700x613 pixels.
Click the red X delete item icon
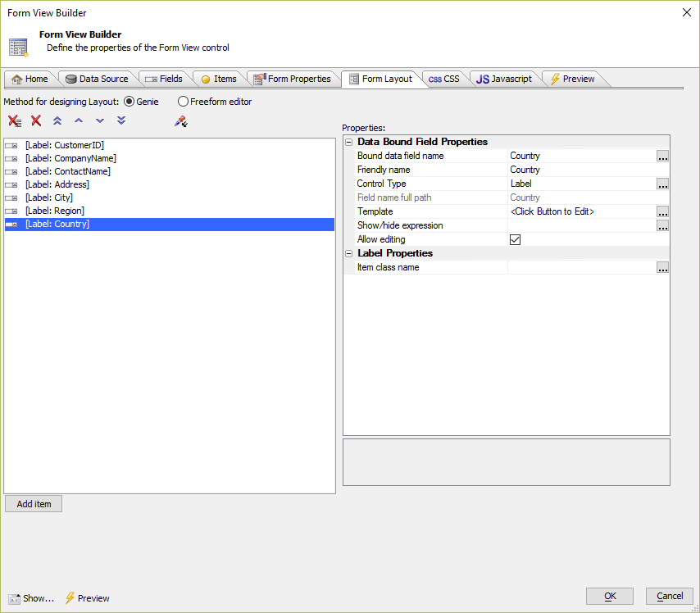(x=36, y=120)
